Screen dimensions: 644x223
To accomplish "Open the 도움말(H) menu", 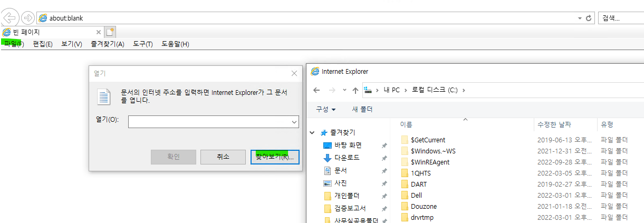I will (175, 44).
